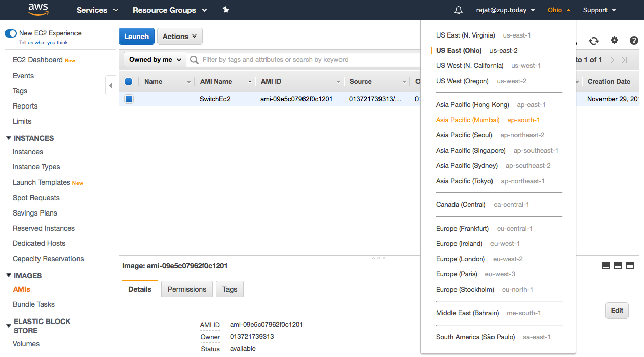Toggle New EC2 Experience switch

[x=11, y=33]
